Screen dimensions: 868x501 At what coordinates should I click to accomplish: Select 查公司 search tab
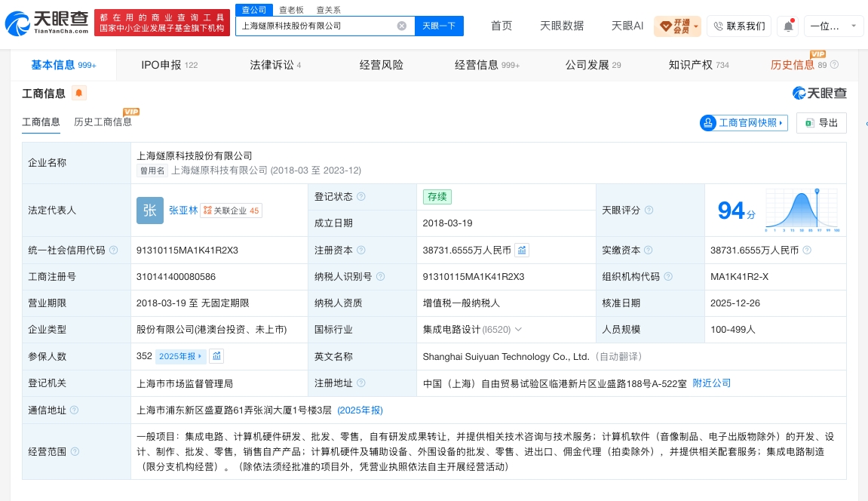point(254,10)
